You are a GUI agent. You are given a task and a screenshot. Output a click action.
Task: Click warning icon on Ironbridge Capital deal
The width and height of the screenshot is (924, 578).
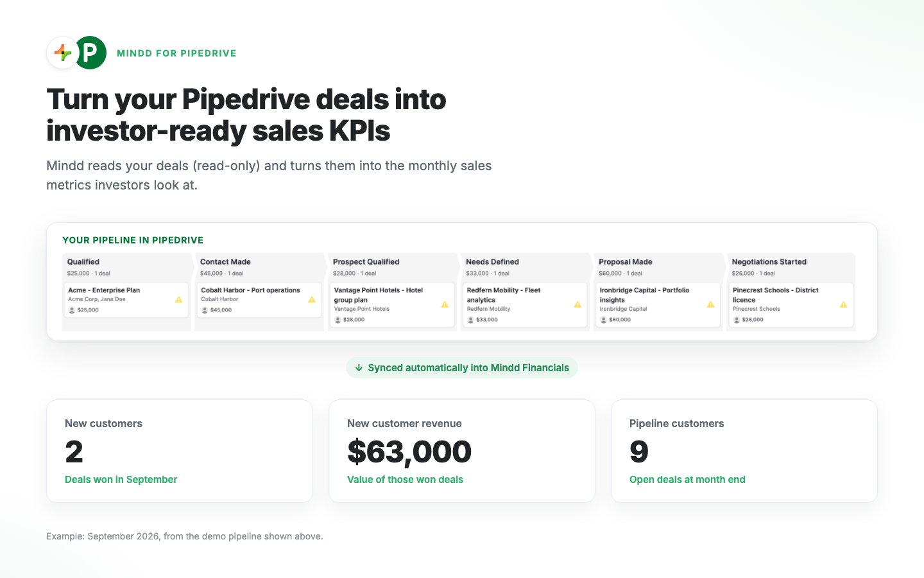[710, 304]
